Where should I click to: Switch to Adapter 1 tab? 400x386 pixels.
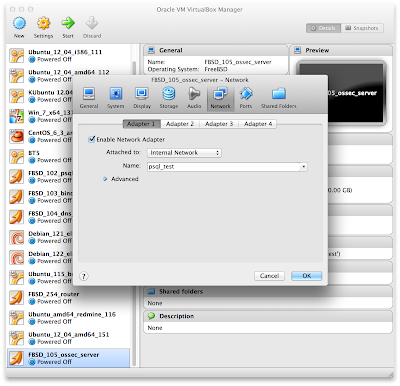[141, 124]
